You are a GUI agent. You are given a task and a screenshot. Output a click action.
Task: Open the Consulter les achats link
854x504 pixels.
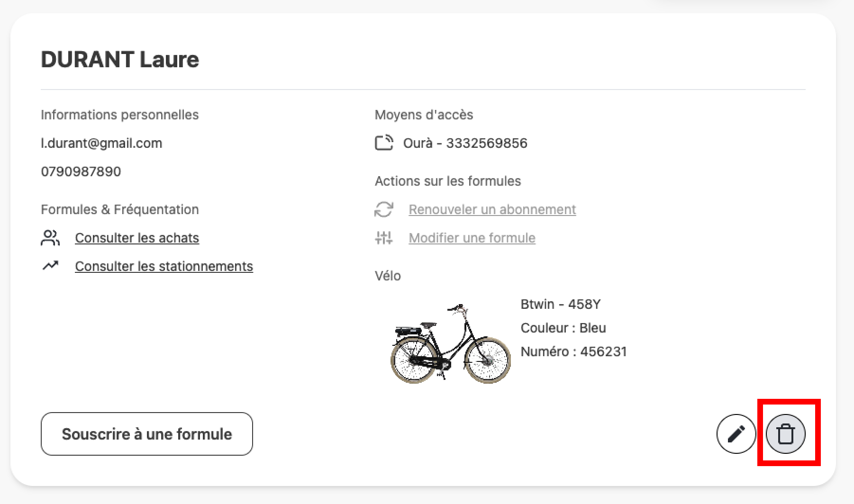click(137, 238)
